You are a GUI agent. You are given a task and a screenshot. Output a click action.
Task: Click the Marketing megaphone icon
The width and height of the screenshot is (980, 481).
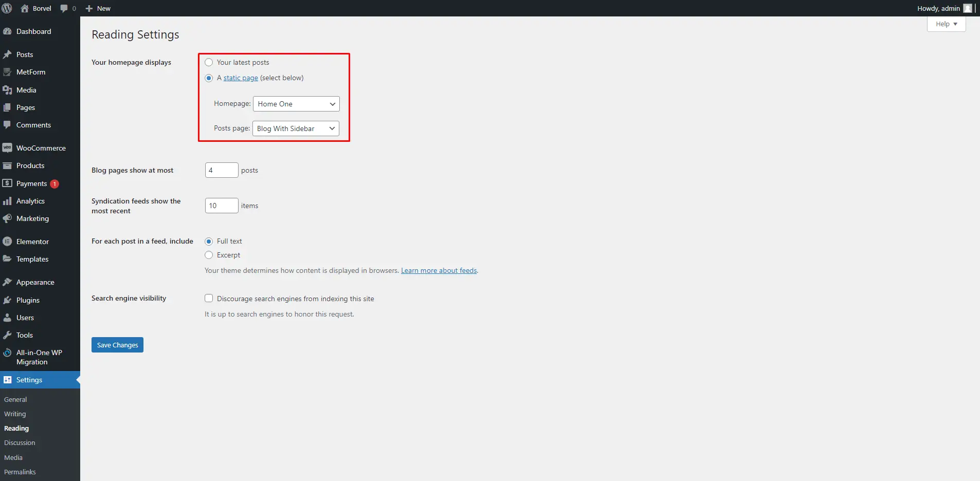click(7, 218)
